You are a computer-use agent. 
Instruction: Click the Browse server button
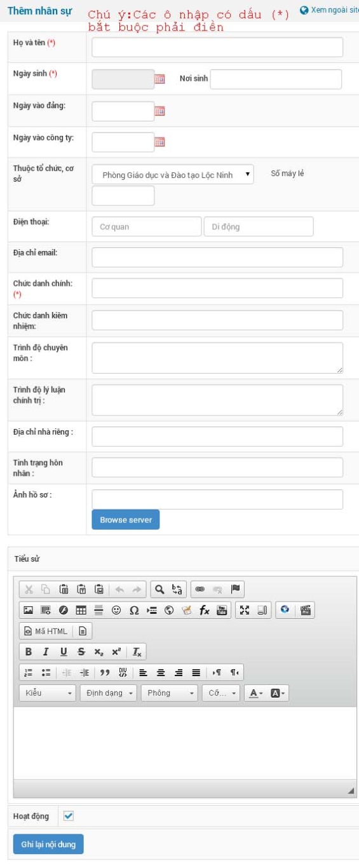[126, 520]
